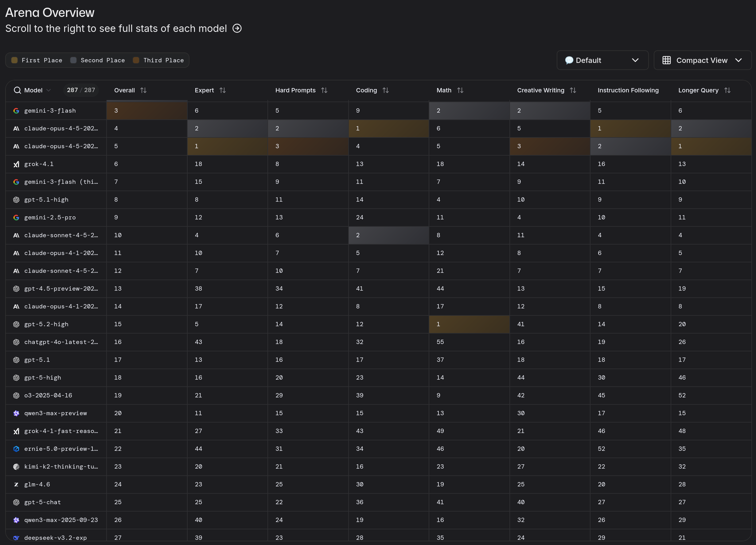Click the Hard Prompts sort arrows icon
The height and width of the screenshot is (545, 756).
coord(324,90)
